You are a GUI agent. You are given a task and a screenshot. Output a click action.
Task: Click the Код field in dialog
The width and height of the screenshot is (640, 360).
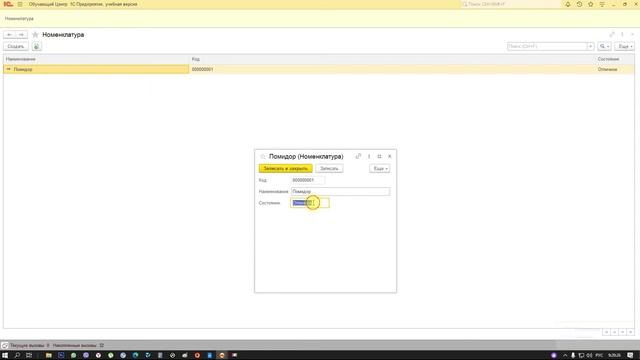pyautogui.click(x=308, y=180)
